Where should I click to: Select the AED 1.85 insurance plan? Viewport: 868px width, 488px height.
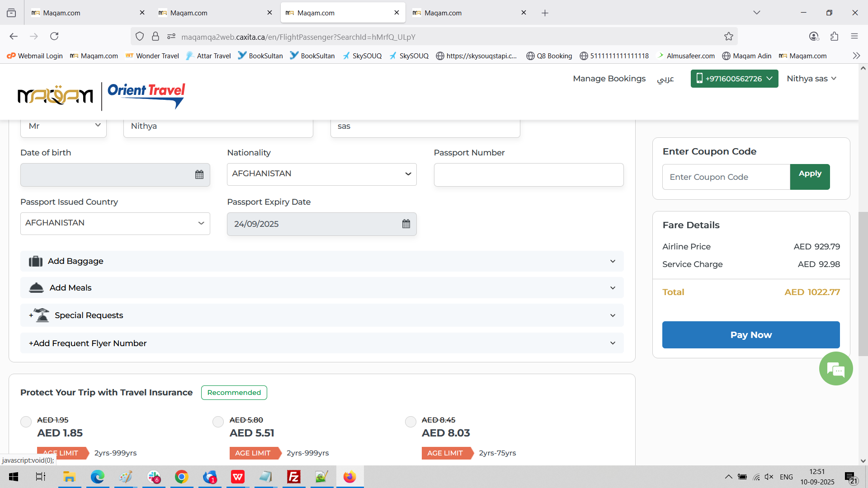click(26, 422)
